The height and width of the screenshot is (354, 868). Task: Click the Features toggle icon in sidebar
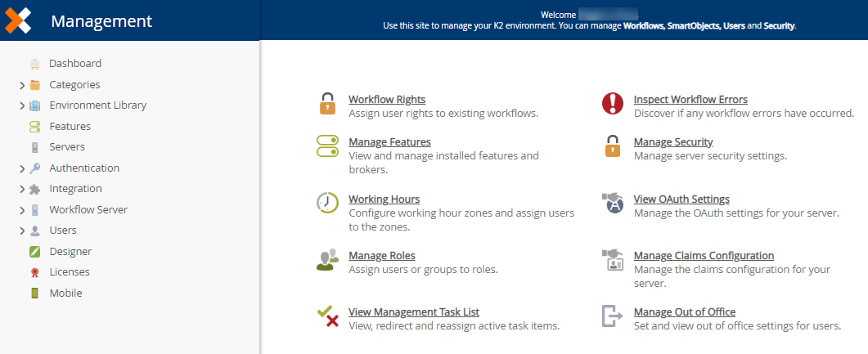(35, 127)
